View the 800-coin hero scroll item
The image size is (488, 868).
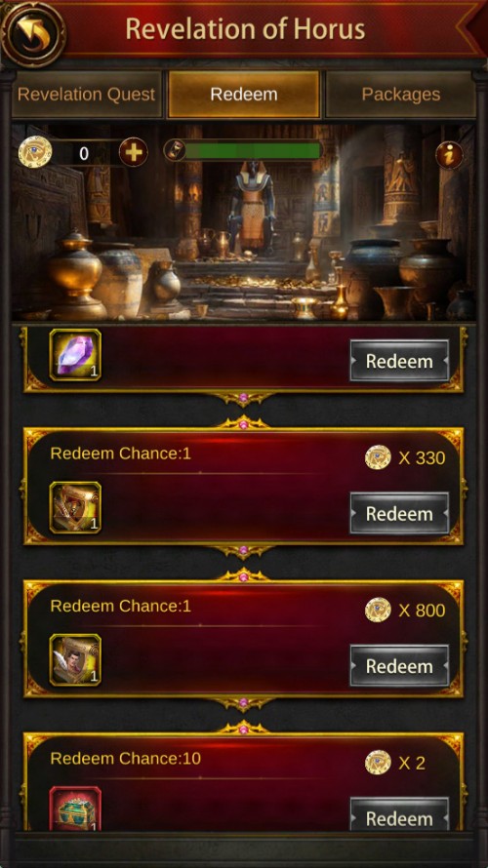click(x=75, y=660)
